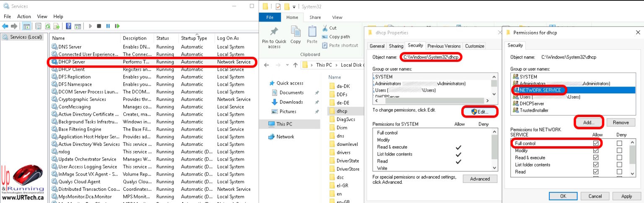Open the recent locations dropdown arrow in Explorer
The image size is (644, 203).
click(287, 65)
